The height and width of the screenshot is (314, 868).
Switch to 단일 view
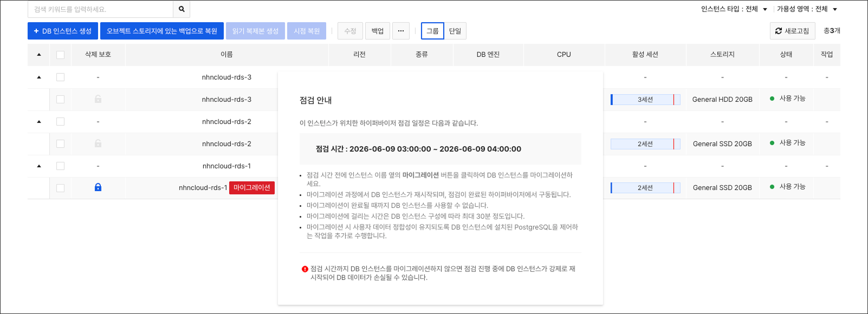tap(455, 31)
